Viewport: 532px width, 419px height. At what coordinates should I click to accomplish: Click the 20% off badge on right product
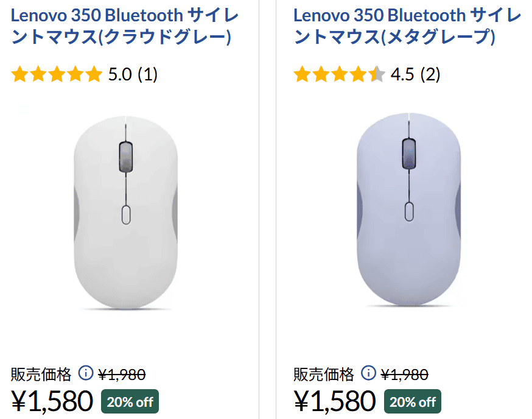pyautogui.click(x=412, y=401)
